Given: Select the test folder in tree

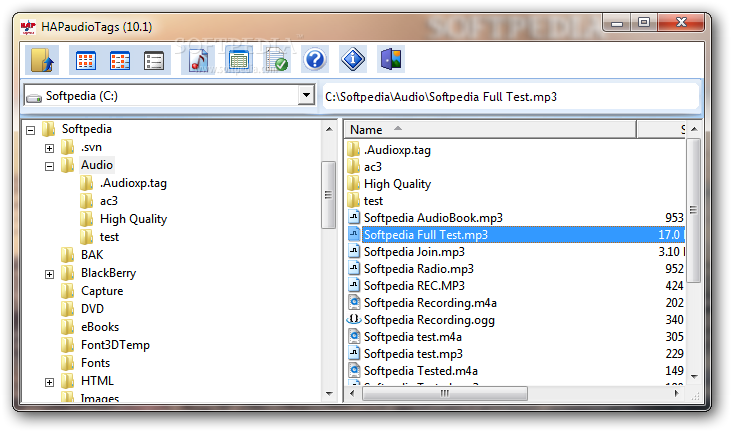Looking at the screenshot, I should click(x=109, y=237).
